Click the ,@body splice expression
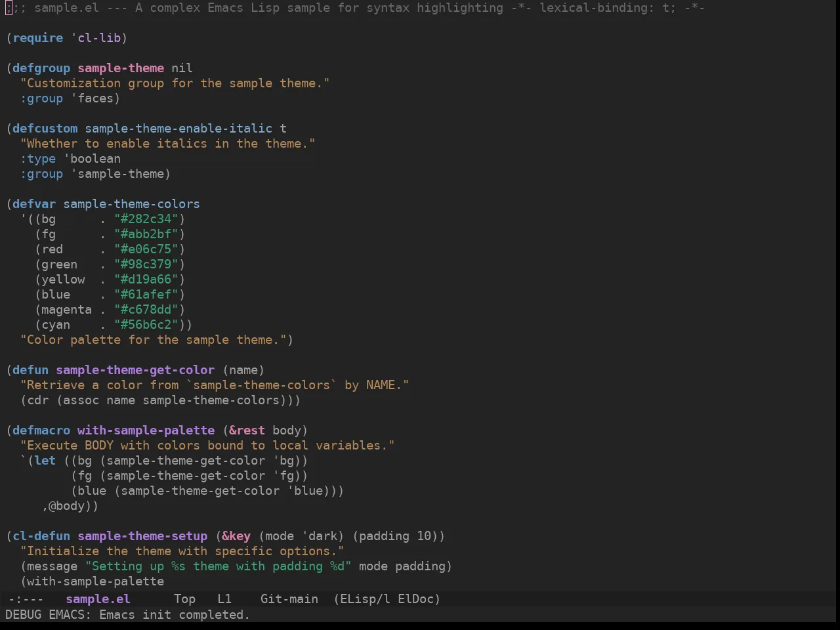 67,506
